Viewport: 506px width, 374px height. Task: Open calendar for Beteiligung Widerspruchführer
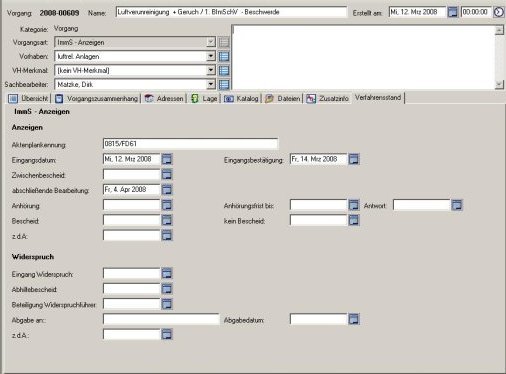167,304
